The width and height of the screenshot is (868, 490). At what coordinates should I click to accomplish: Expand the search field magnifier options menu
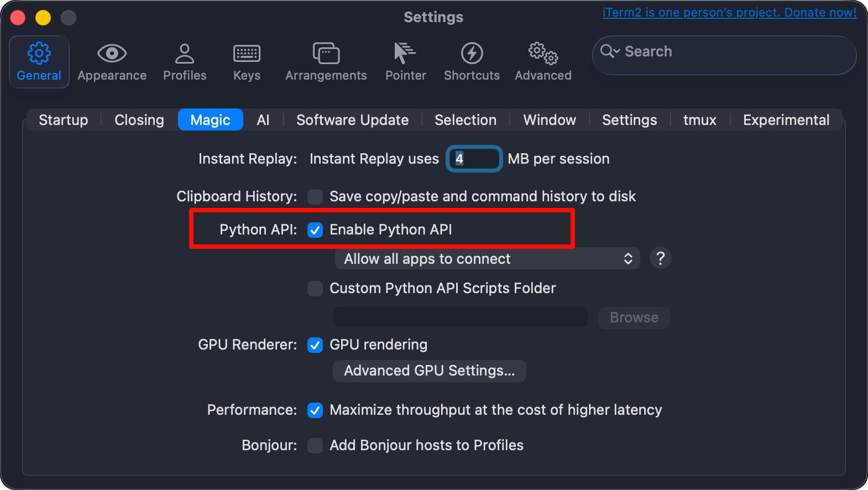[610, 51]
